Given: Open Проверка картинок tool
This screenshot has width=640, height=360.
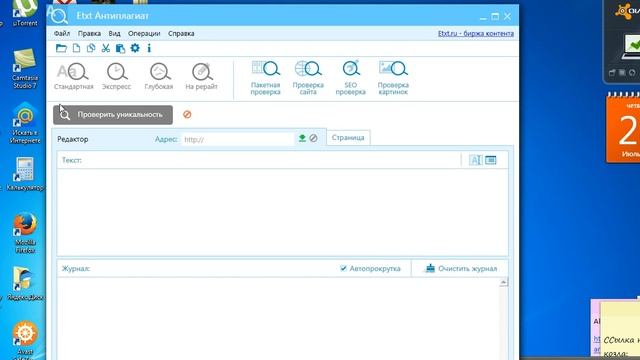Looking at the screenshot, I should tap(393, 78).
